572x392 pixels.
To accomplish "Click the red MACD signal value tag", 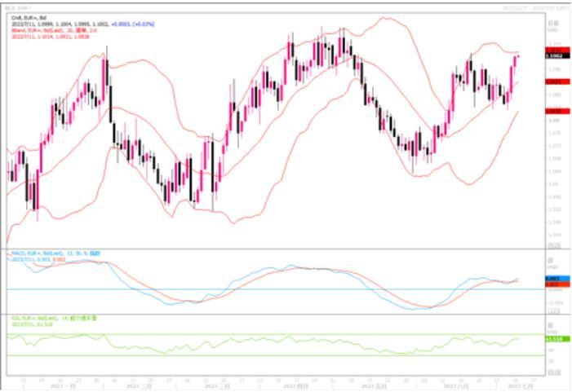I will point(556,284).
